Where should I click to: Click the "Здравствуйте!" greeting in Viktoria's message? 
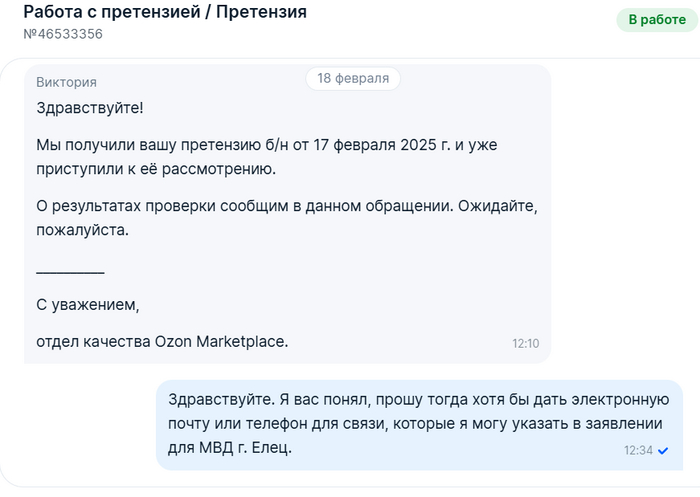(90, 108)
